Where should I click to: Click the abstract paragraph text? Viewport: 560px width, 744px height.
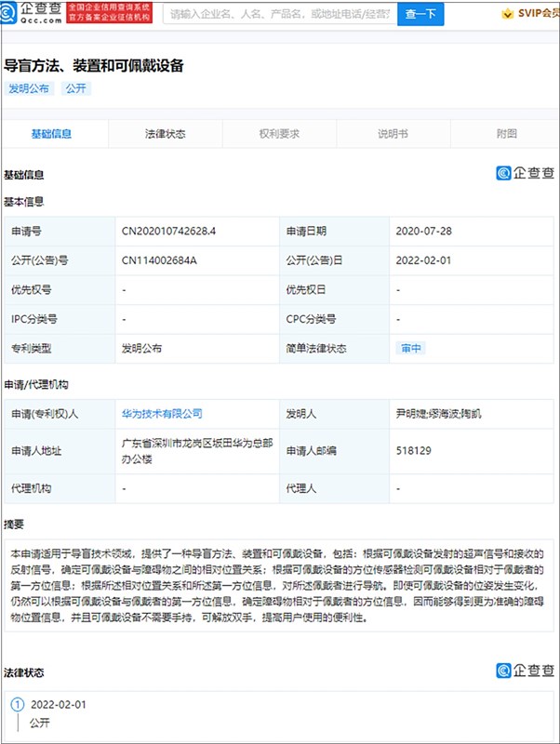277,586
